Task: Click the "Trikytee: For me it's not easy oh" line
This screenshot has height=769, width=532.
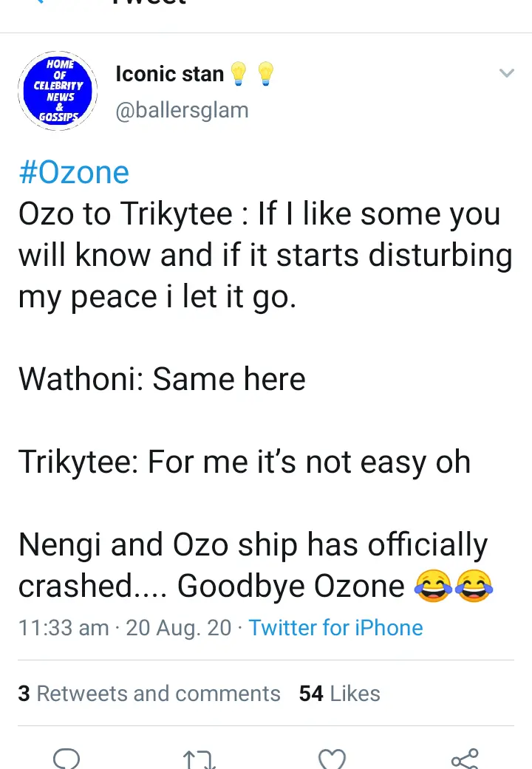Action: (244, 462)
